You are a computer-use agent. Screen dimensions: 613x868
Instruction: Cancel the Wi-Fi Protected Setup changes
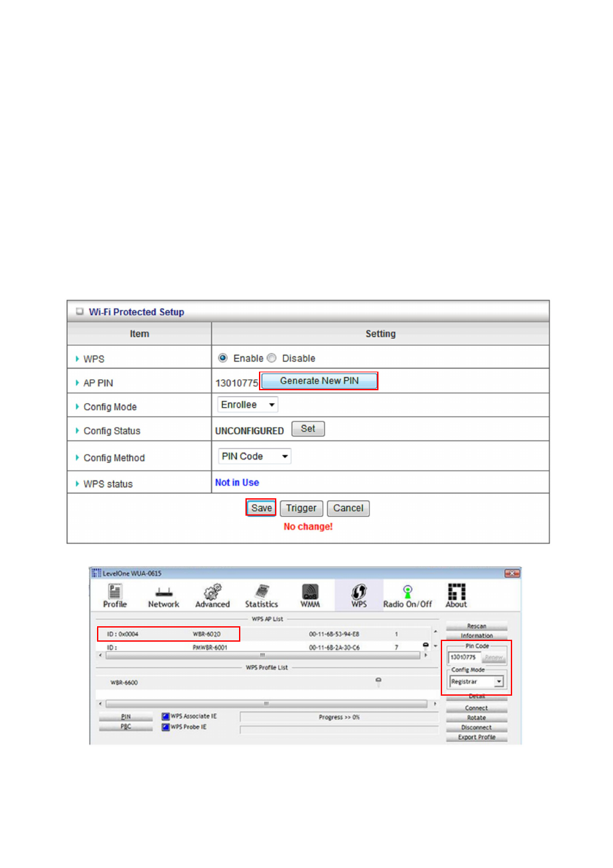[x=348, y=508]
